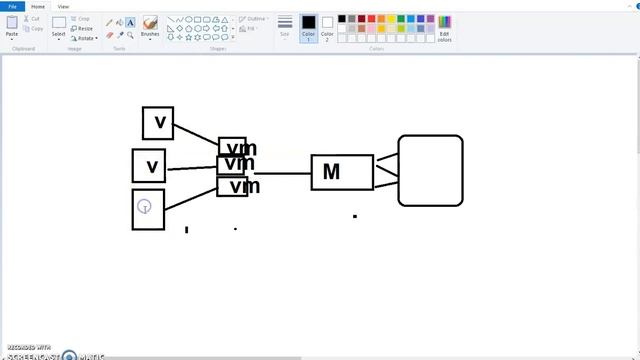Choose the Line shape
The image size is (640, 360).
coord(171,19)
